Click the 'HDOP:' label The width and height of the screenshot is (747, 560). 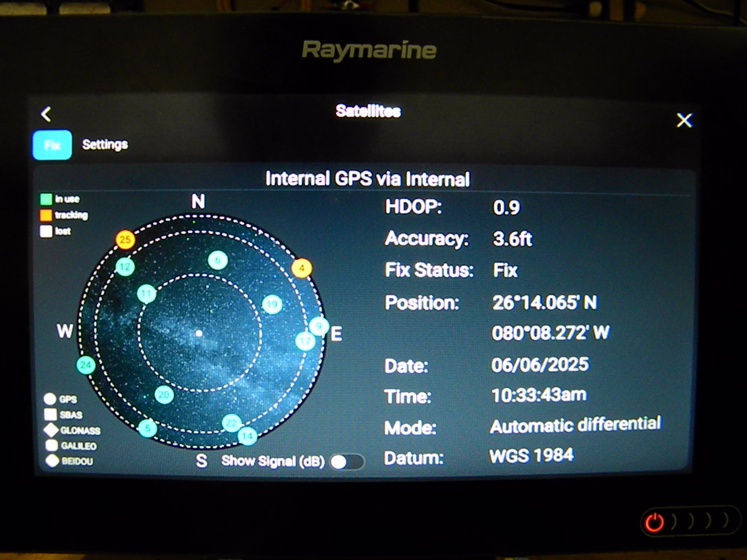tap(413, 207)
